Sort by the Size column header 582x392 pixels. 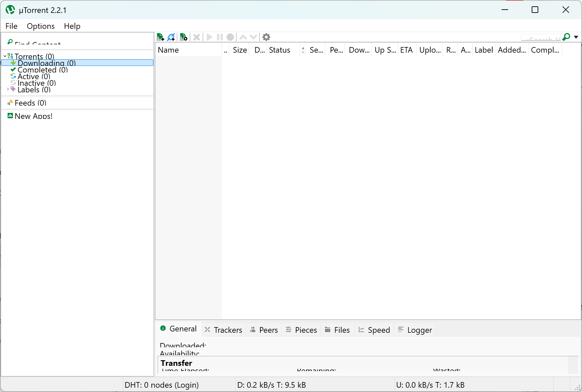(x=240, y=50)
